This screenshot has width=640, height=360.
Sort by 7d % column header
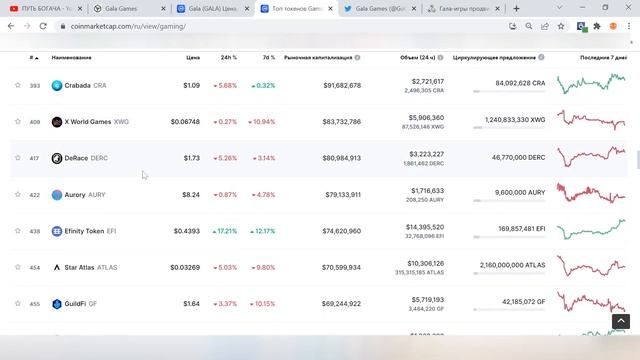click(269, 58)
